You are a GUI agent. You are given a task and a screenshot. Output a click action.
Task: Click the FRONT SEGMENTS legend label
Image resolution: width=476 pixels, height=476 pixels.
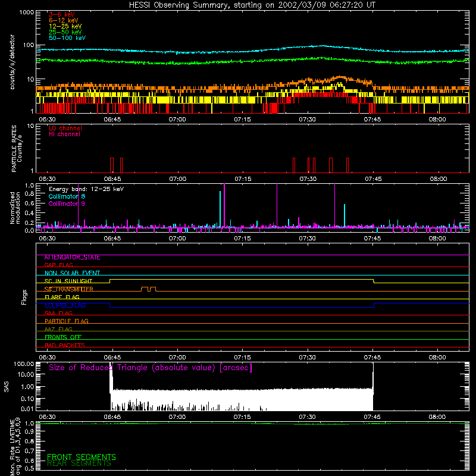tap(82, 457)
